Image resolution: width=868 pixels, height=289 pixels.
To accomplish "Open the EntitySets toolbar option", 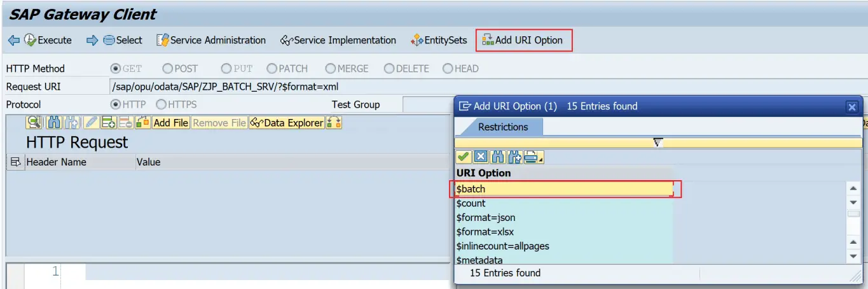I will pyautogui.click(x=439, y=40).
